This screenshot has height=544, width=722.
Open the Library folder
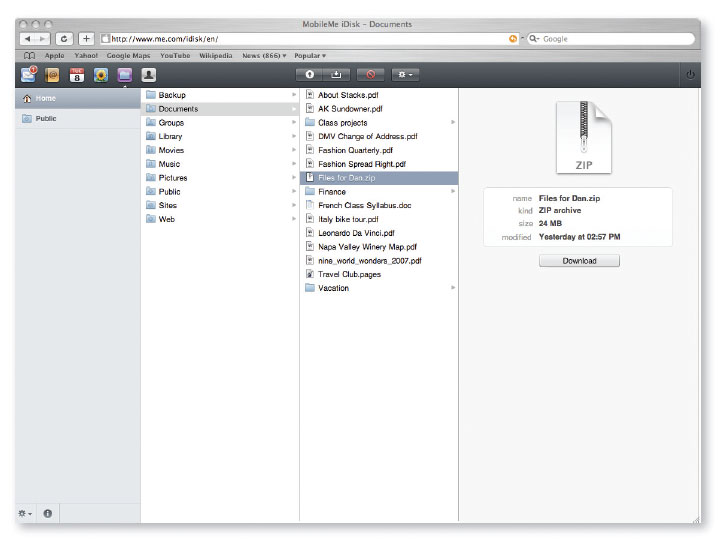pos(221,136)
